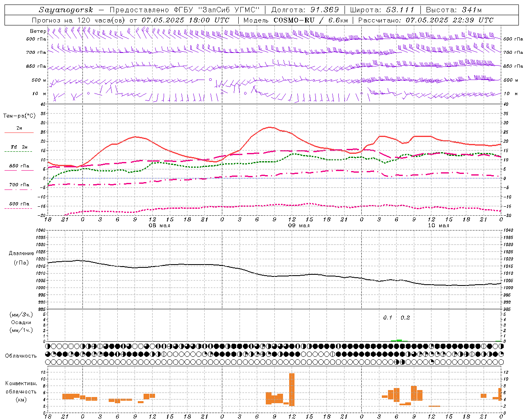Click 'Предоставлено ФГБУ "ЗапСиб УГМС"' text

point(185,10)
